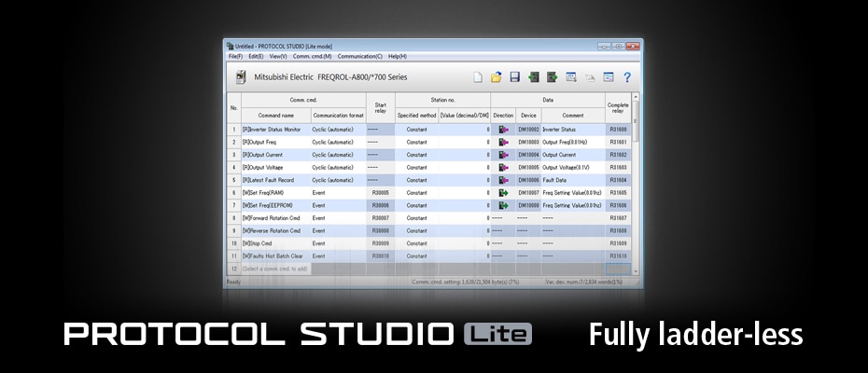Click direction icon in the Output Voltage row
The height and width of the screenshot is (373, 868).
click(x=503, y=168)
